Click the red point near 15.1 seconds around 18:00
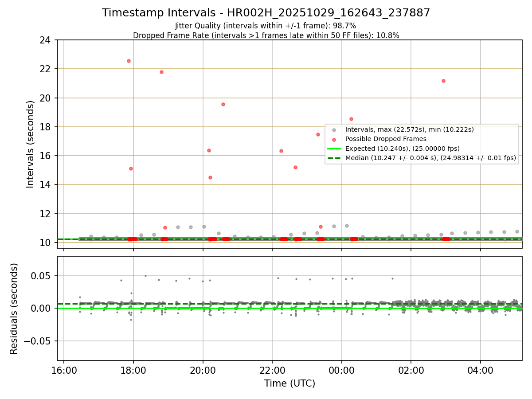The height and width of the screenshot is (399, 532). (131, 168)
